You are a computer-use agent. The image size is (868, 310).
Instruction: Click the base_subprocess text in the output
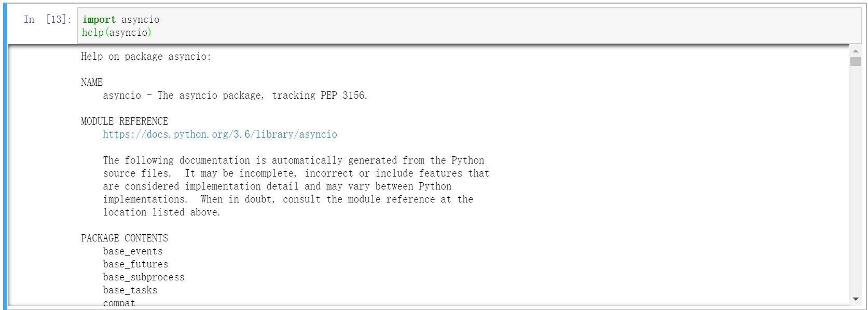pyautogui.click(x=144, y=277)
